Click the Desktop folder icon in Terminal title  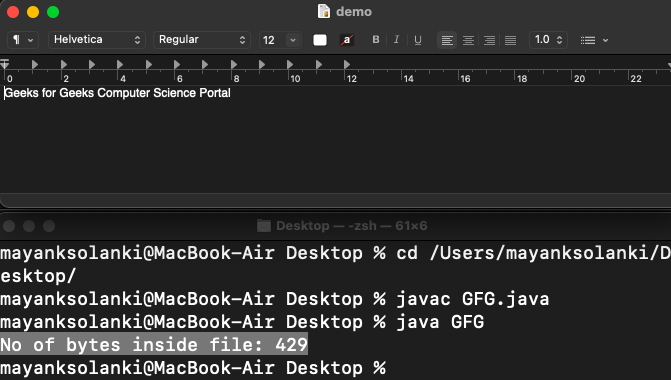[264, 226]
